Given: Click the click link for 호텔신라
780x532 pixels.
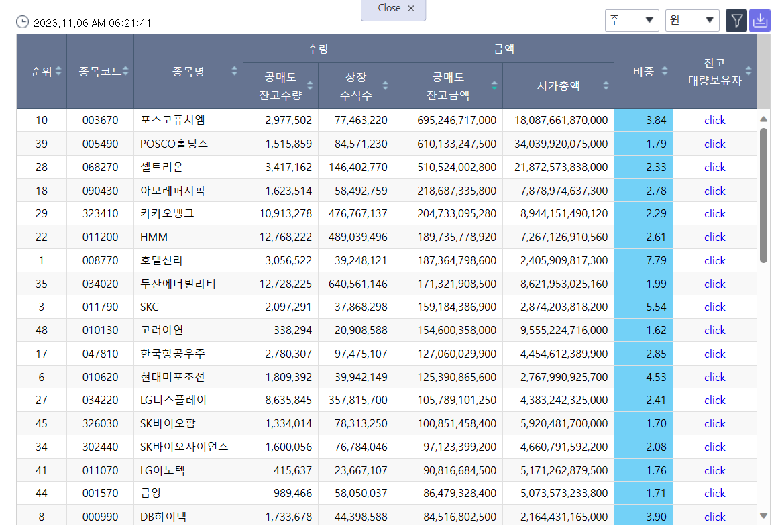Looking at the screenshot, I should pyautogui.click(x=714, y=260).
